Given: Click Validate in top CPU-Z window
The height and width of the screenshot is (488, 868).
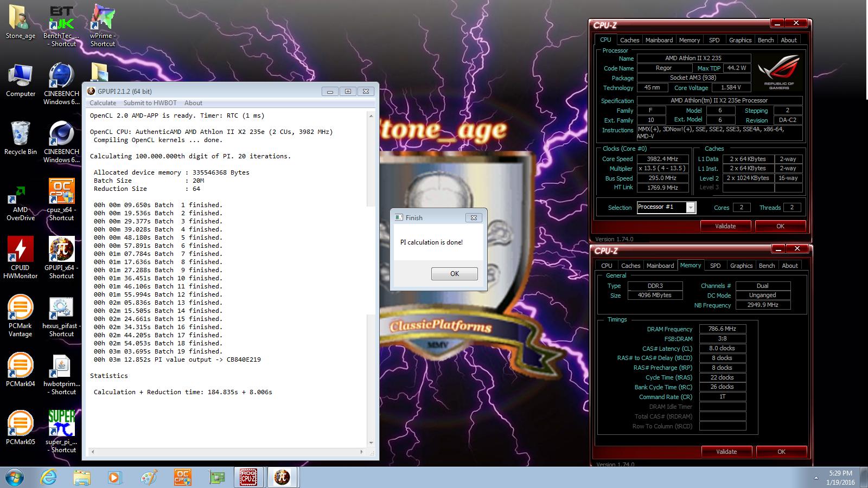Looking at the screenshot, I should coord(726,226).
